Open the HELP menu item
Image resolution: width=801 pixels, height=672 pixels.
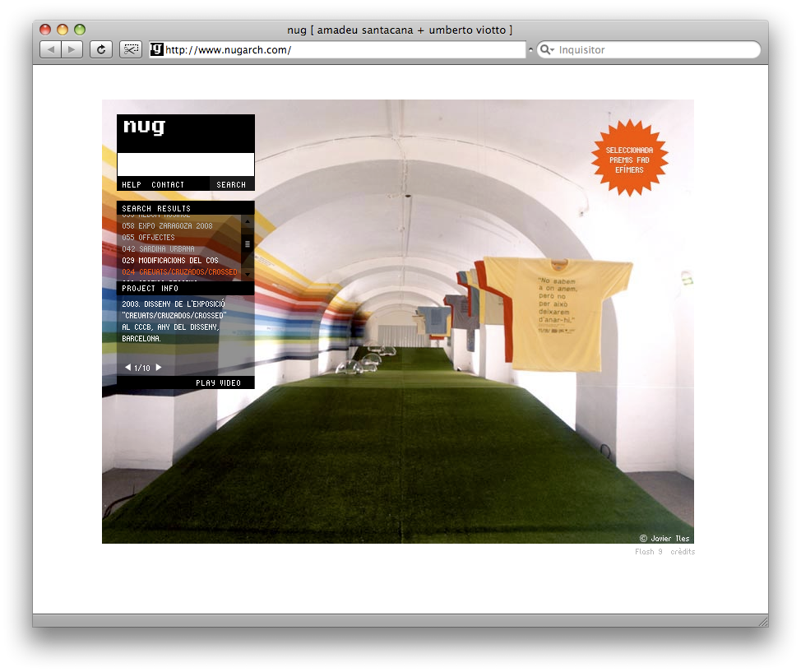click(x=132, y=184)
